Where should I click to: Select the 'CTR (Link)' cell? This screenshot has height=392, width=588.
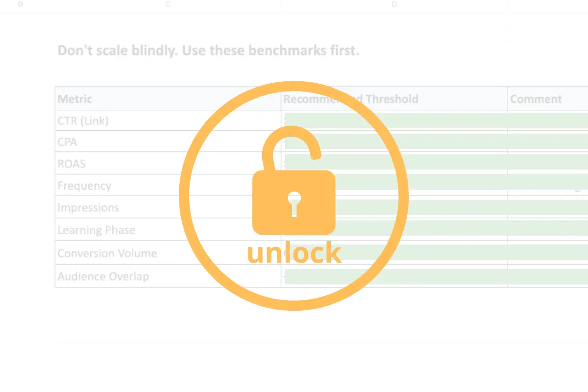pos(168,121)
